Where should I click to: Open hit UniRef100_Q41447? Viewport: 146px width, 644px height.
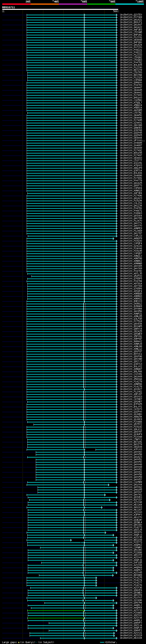(x=131, y=25)
